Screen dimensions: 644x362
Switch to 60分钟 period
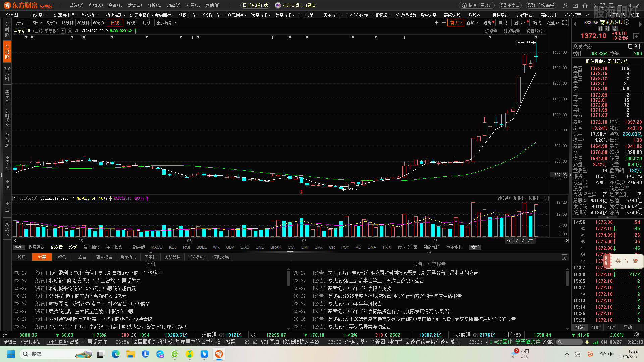click(x=99, y=23)
